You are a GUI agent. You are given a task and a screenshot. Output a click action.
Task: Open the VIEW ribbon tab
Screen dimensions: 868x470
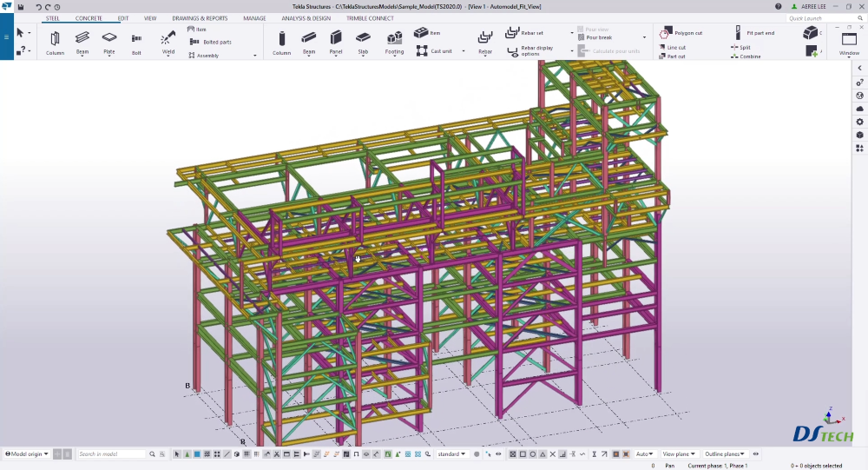pos(150,18)
